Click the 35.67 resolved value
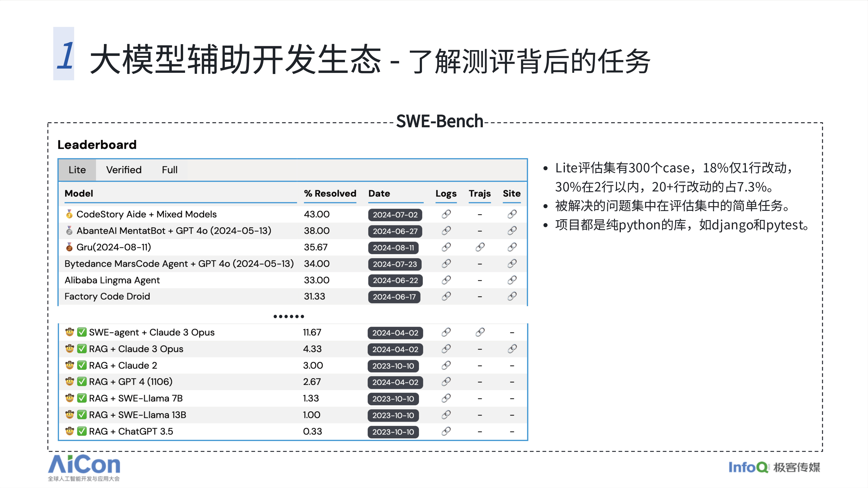The height and width of the screenshot is (488, 868). coord(316,247)
